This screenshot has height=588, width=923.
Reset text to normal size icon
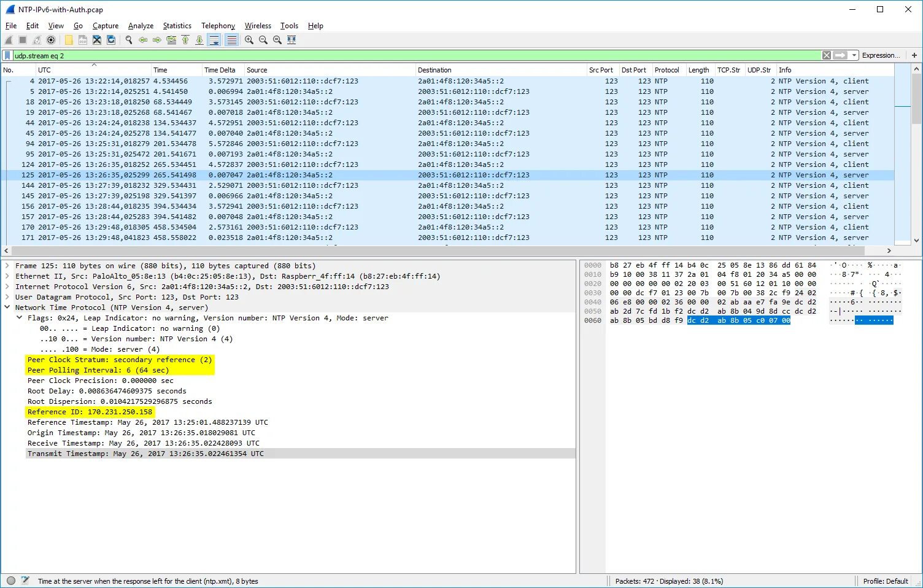click(277, 40)
